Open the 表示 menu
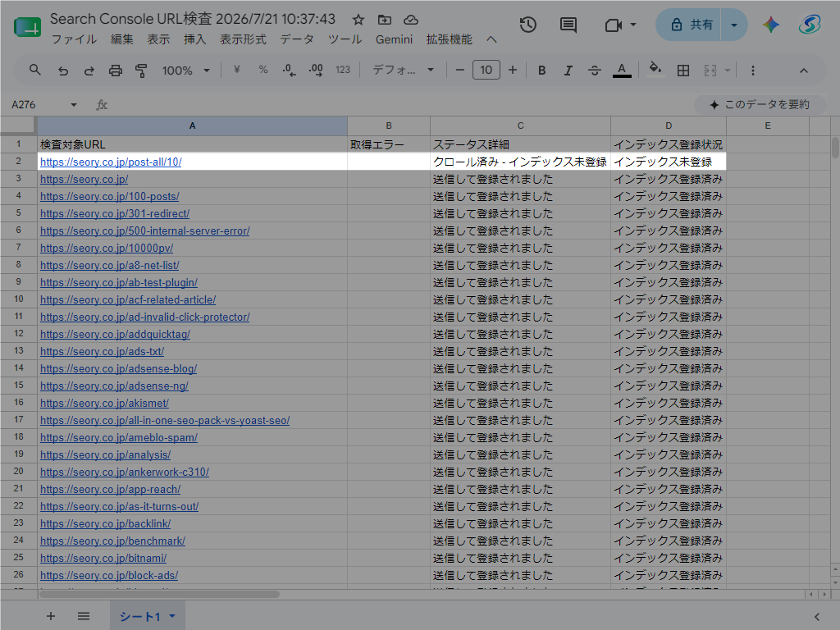The height and width of the screenshot is (630, 840). [158, 39]
